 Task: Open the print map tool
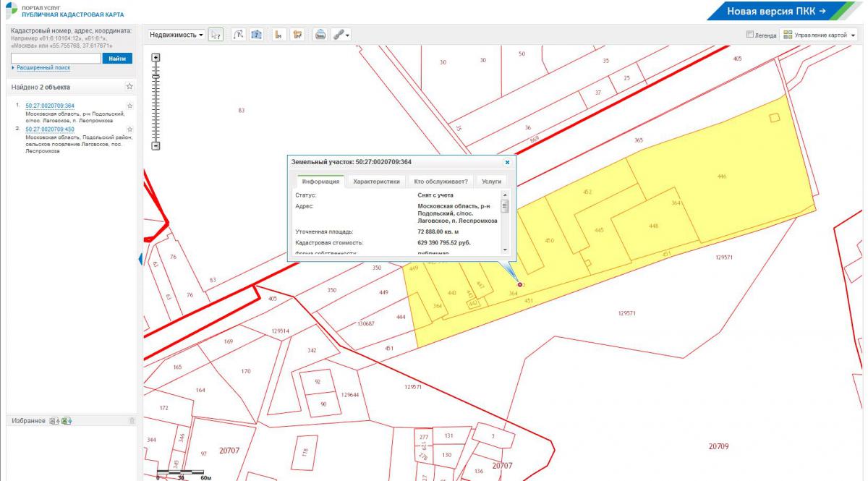coord(319,35)
